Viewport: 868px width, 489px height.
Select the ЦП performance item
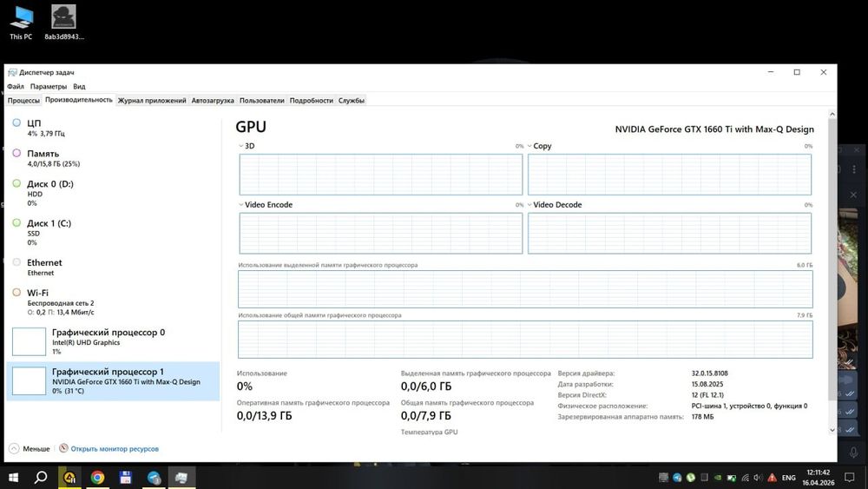[113, 128]
